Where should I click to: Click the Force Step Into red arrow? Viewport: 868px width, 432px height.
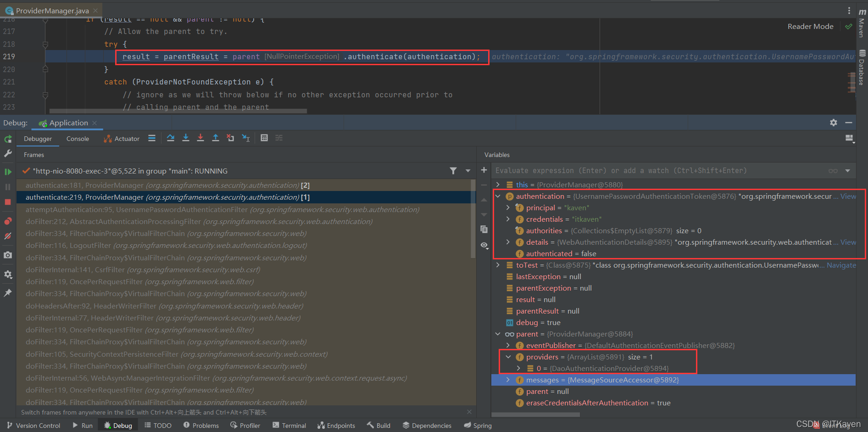(x=200, y=138)
